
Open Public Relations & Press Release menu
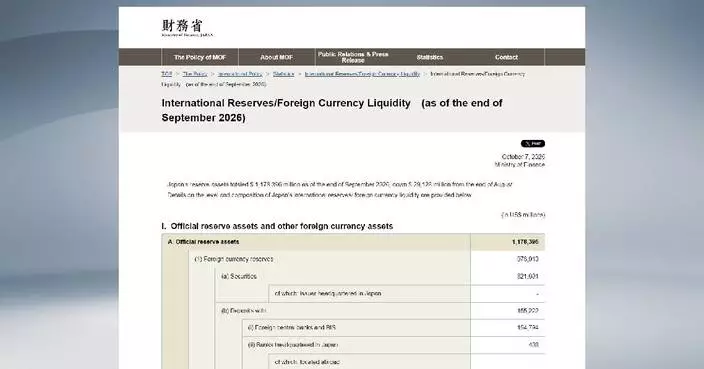(x=353, y=57)
